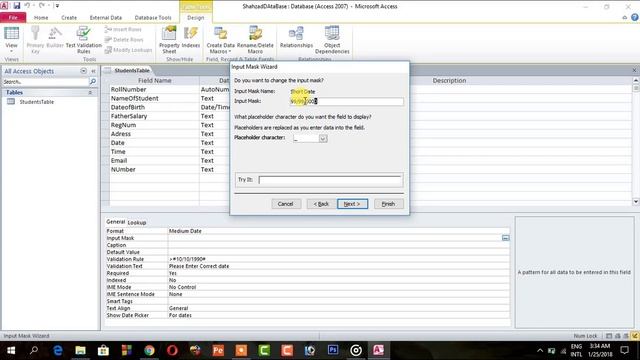640x360 pixels.
Task: Open Windows Start menu
Action: (x=11, y=350)
